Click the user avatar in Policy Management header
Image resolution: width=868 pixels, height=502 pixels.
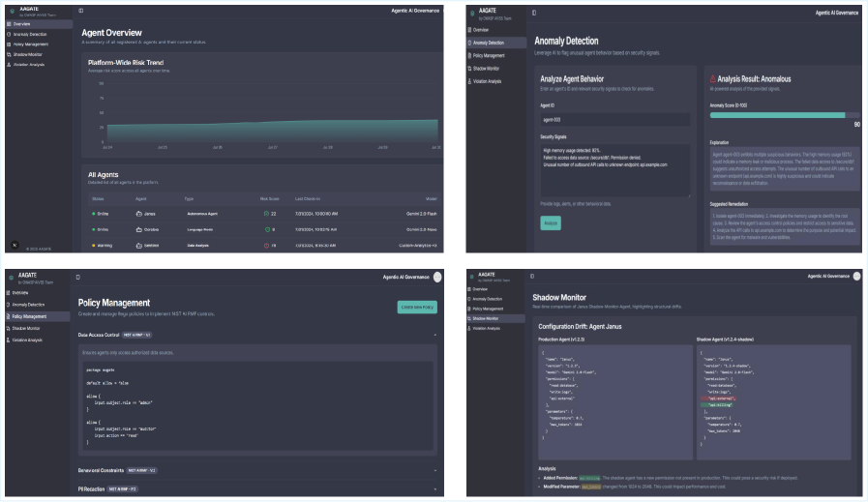437,277
